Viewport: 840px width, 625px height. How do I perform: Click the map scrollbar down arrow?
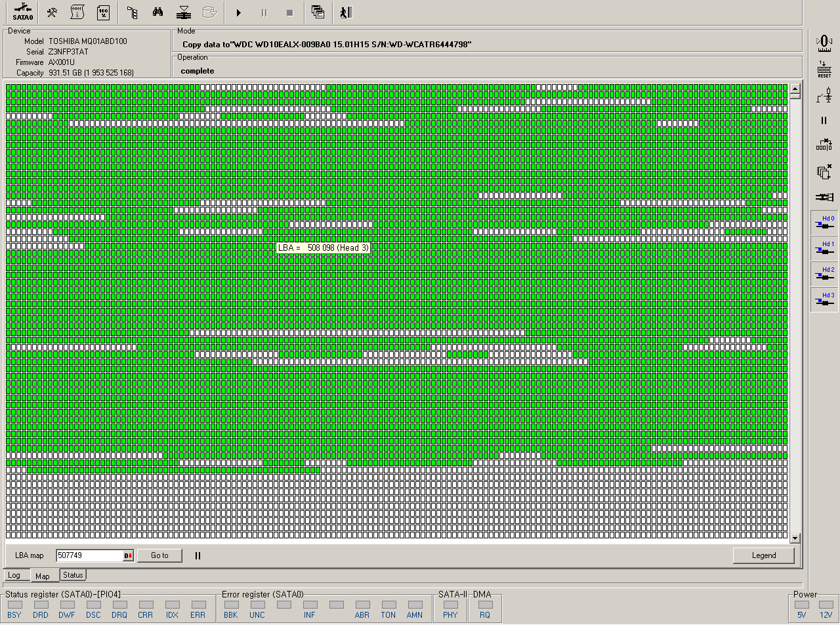[795, 538]
